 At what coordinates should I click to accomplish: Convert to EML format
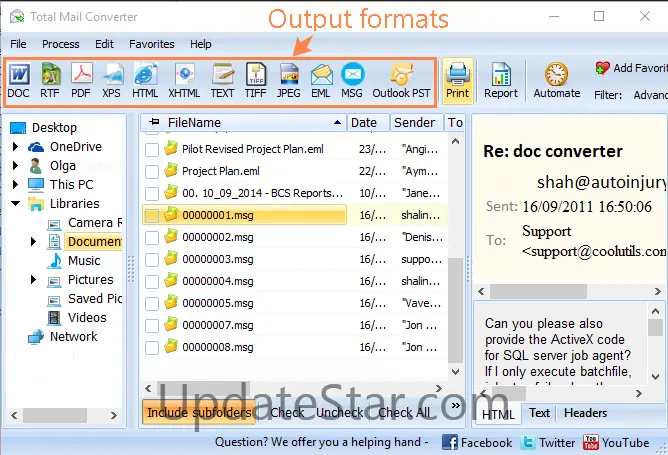click(x=321, y=81)
